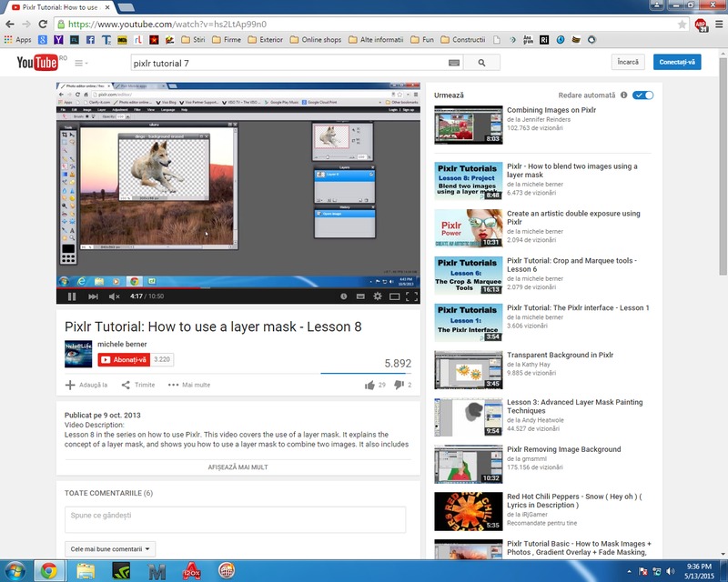
Task: Unmute the video volume icon
Action: [114, 296]
